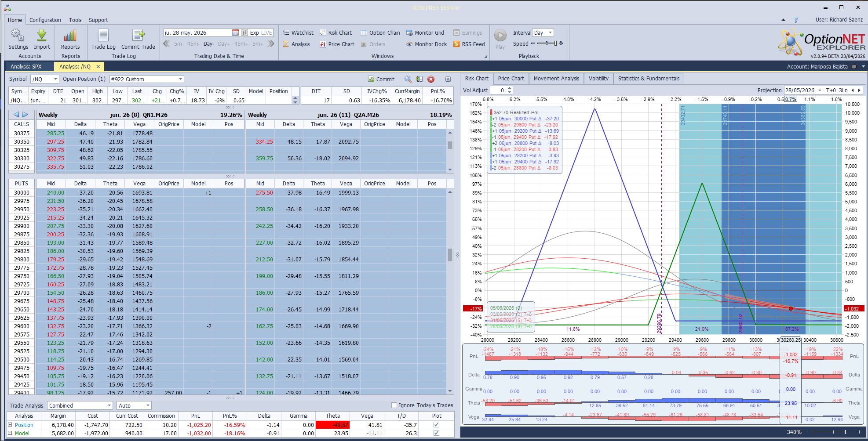Open the Risk Chart window from ribbon
Screen dimensions: 868x441
[x=336, y=33]
